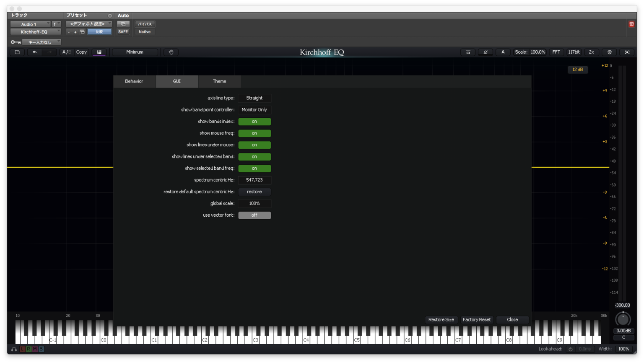
Task: Click the output gain knob
Action: click(623, 319)
